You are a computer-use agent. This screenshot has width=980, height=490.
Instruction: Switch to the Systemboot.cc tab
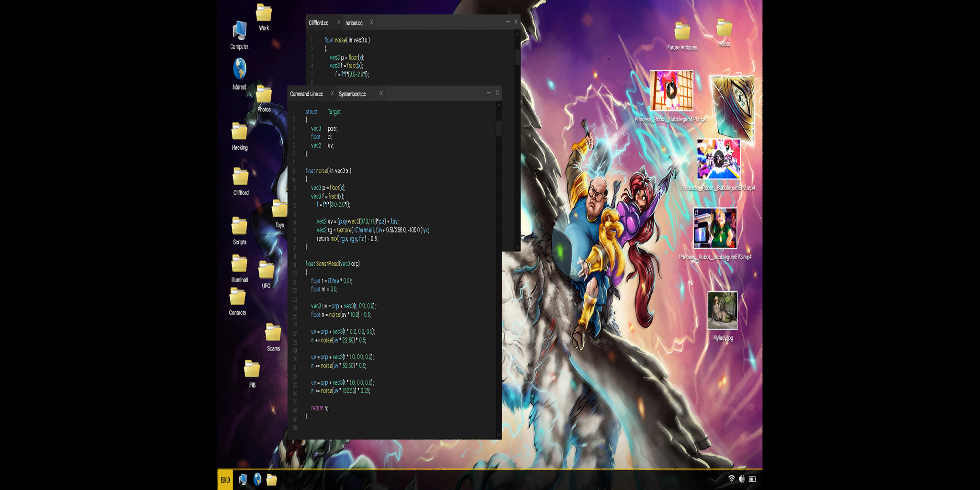(x=352, y=94)
